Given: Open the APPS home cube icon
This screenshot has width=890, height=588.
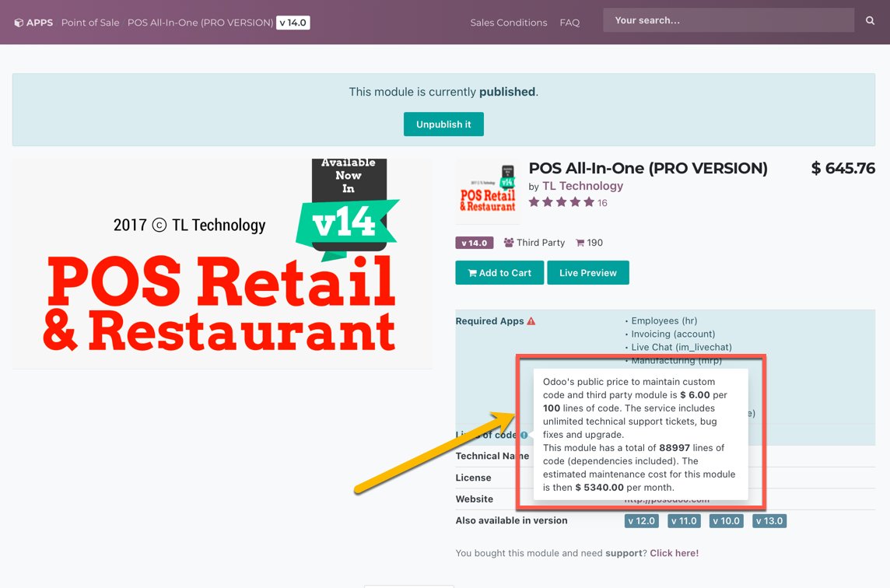Looking at the screenshot, I should click(x=19, y=23).
